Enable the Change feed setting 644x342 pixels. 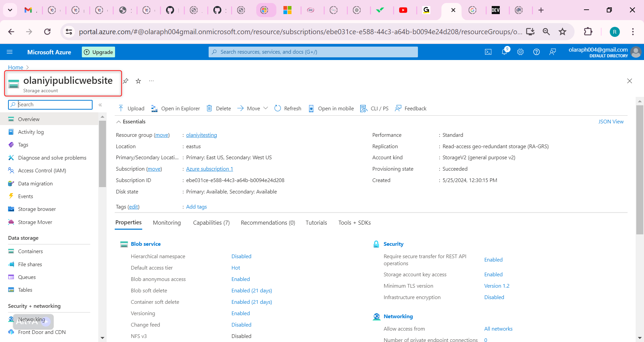click(x=241, y=325)
